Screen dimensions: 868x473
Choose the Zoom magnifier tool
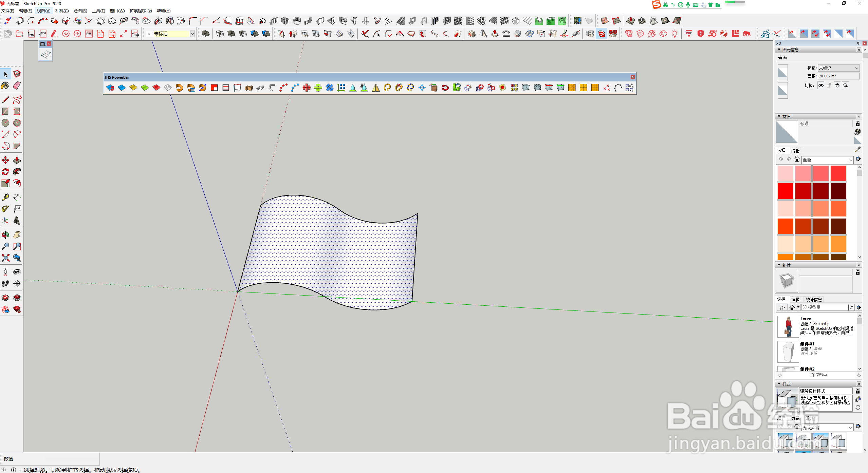click(x=5, y=246)
